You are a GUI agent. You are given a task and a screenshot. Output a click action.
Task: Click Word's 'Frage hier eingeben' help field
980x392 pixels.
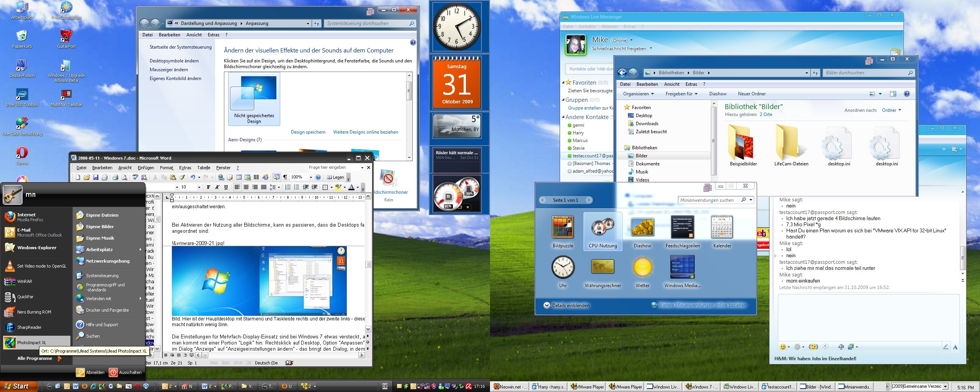(334, 167)
